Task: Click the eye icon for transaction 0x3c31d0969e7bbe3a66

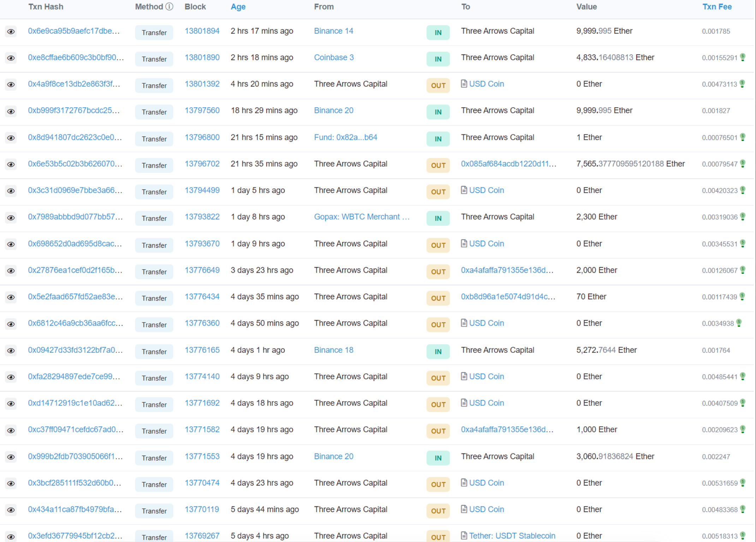Action: (x=11, y=191)
